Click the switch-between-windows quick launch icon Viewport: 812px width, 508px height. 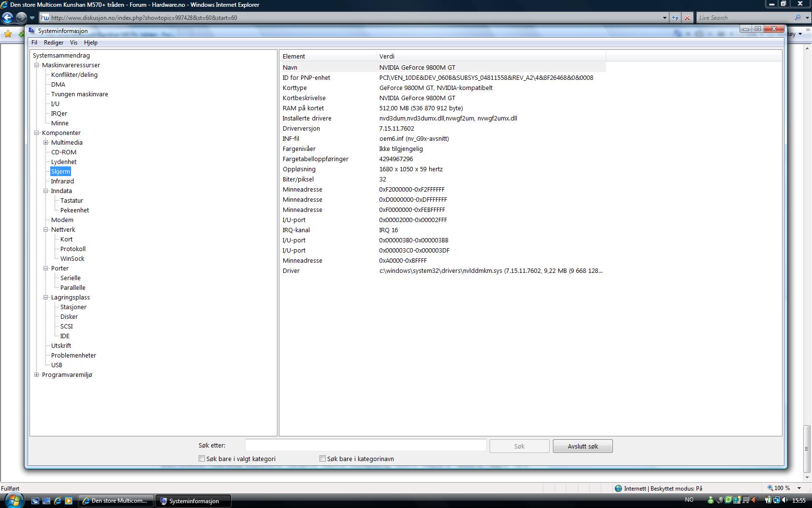tap(35, 501)
